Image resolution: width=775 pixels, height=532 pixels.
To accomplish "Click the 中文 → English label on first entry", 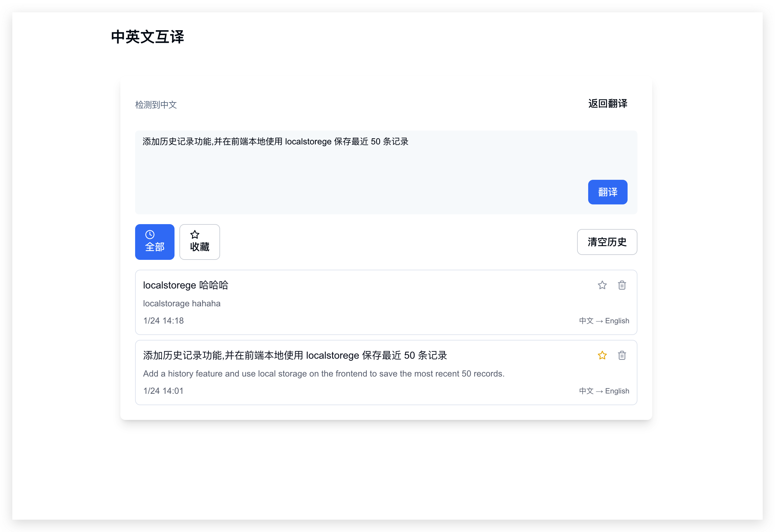I will (604, 320).
